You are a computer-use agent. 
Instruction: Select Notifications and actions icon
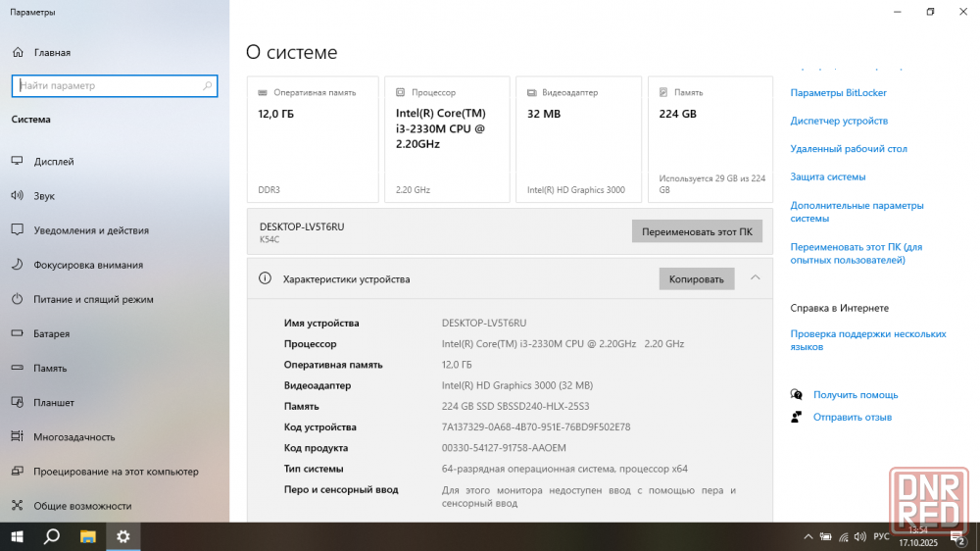coord(17,230)
